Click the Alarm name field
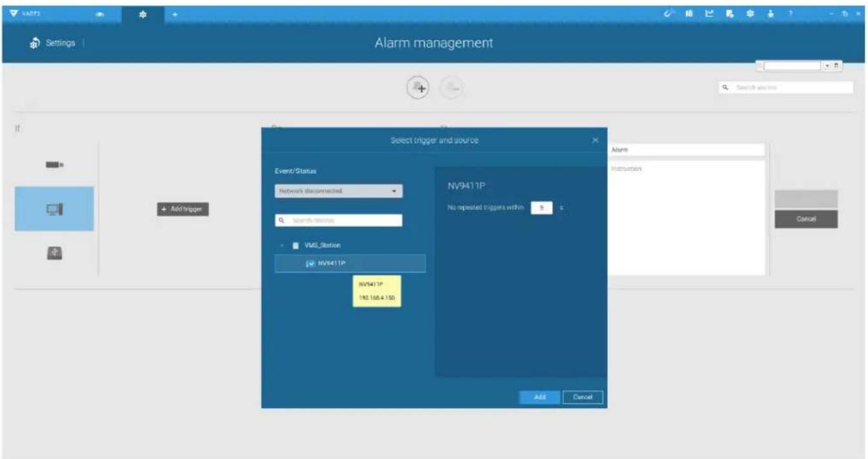Image resolution: width=868 pixels, height=459 pixels. (686, 150)
